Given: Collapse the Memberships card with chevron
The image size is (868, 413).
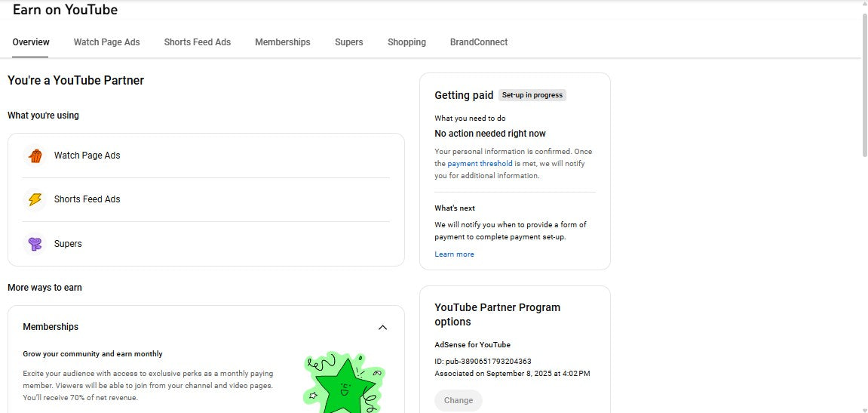Looking at the screenshot, I should click(382, 328).
